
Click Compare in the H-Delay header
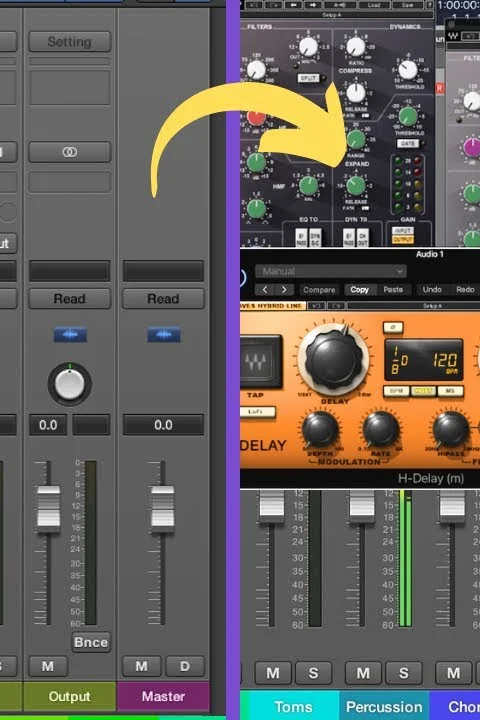[319, 290]
